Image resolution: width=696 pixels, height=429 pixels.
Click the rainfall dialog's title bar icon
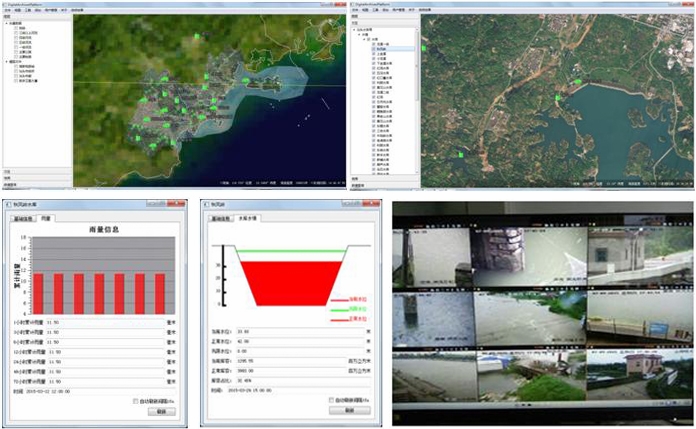(10, 205)
